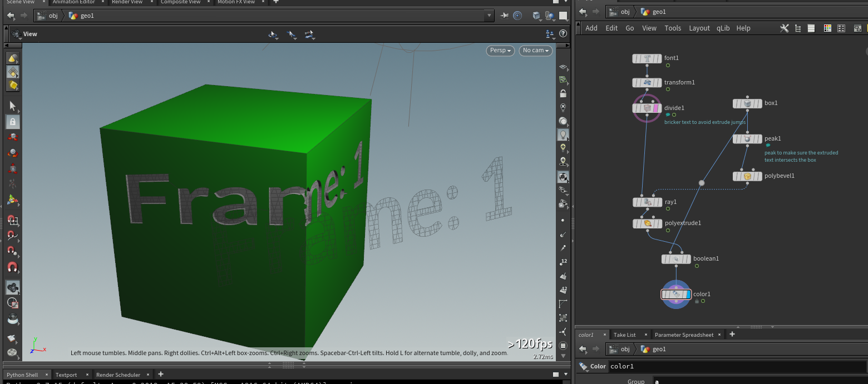This screenshot has width=868, height=384.
Task: Open the network path dropdown next to geo1
Action: [x=489, y=16]
